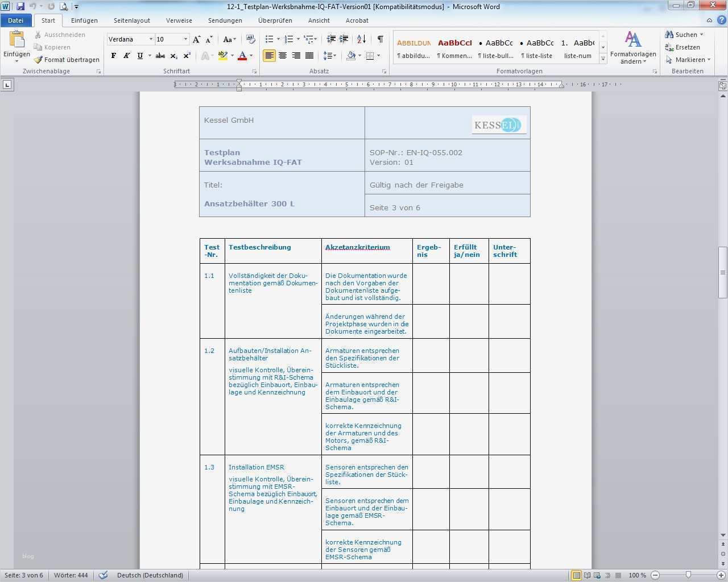Click the Einfügen paste clipboard icon
The width and height of the screenshot is (728, 582).
(16, 40)
